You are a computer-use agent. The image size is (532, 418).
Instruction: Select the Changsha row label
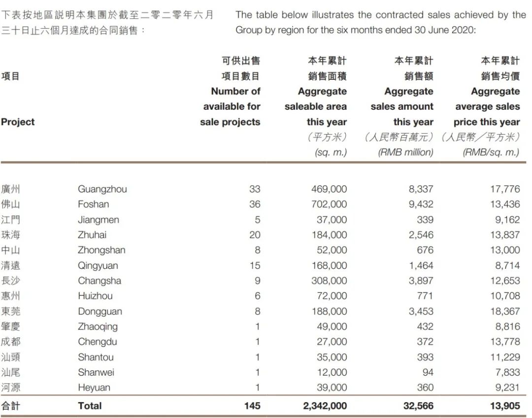coord(100,281)
